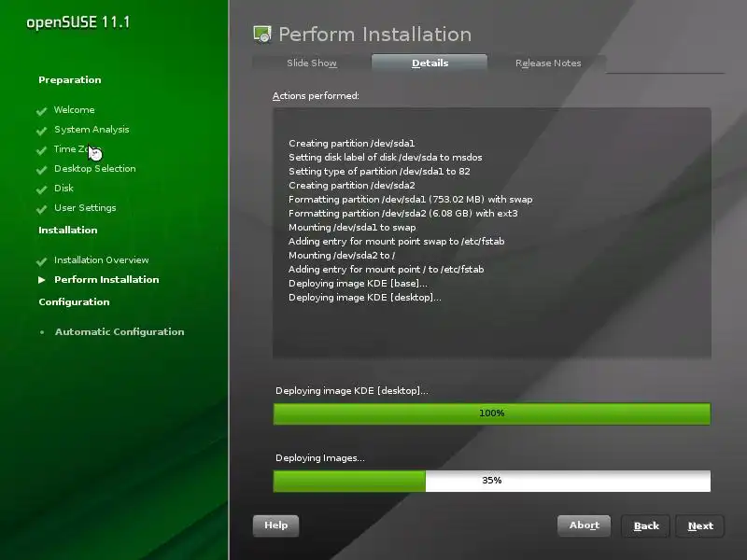Click the openSUSE 11.1 title
The image size is (747, 560).
point(78,22)
